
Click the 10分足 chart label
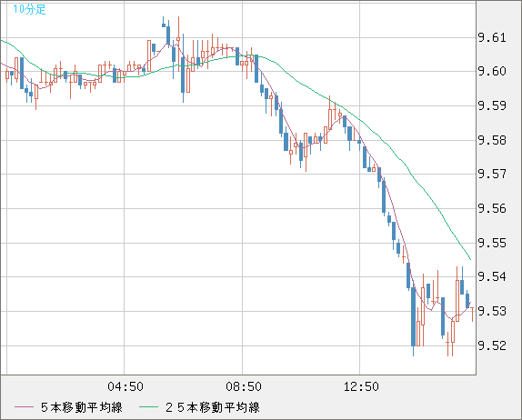click(x=29, y=9)
